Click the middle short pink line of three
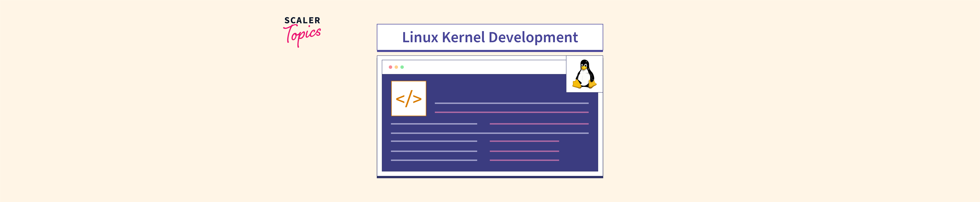 point(524,151)
